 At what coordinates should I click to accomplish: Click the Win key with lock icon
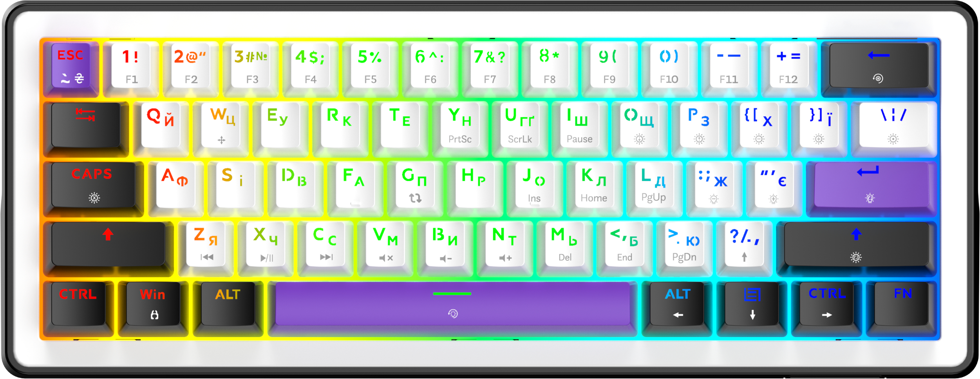pos(154,304)
